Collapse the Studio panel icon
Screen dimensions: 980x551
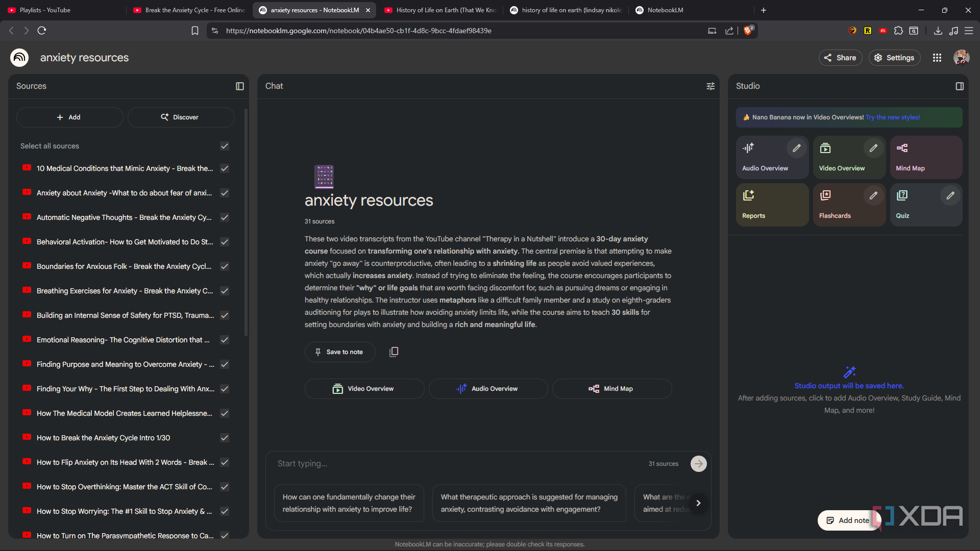960,86
